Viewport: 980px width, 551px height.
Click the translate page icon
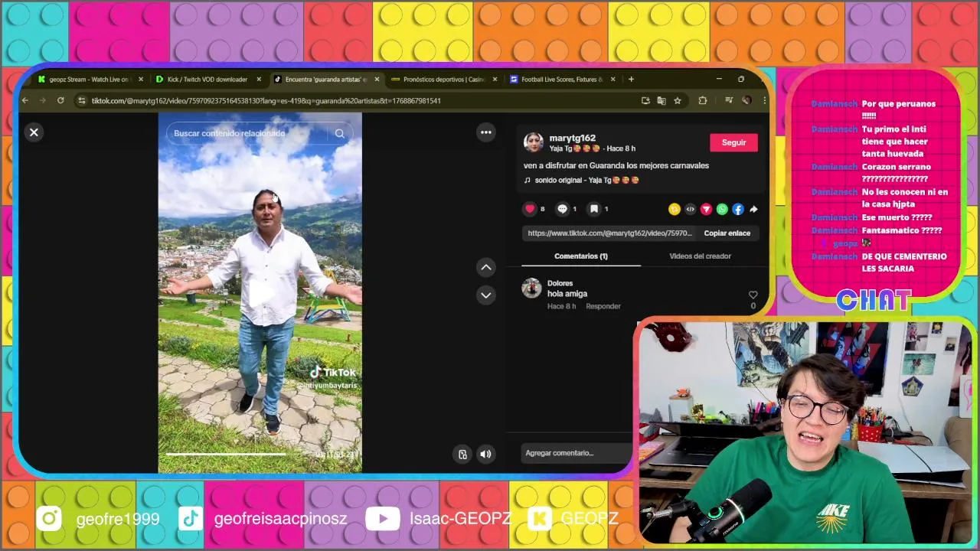click(661, 101)
